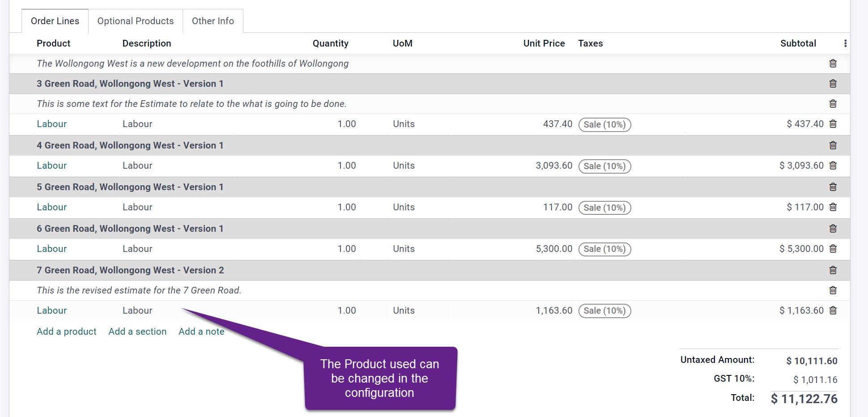Screen dimensions: 868x417
Task: Select the Sale (10%) tax tag on 3,093.60 line
Action: pos(604,166)
